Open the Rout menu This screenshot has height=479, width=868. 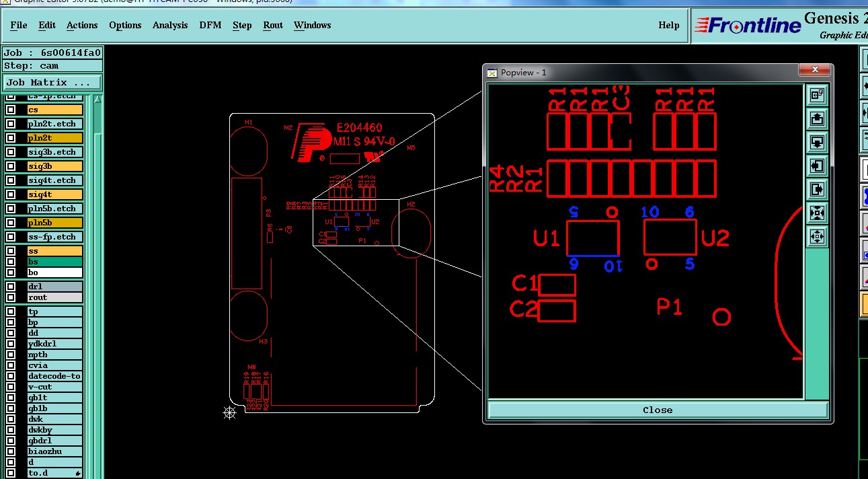(x=273, y=25)
